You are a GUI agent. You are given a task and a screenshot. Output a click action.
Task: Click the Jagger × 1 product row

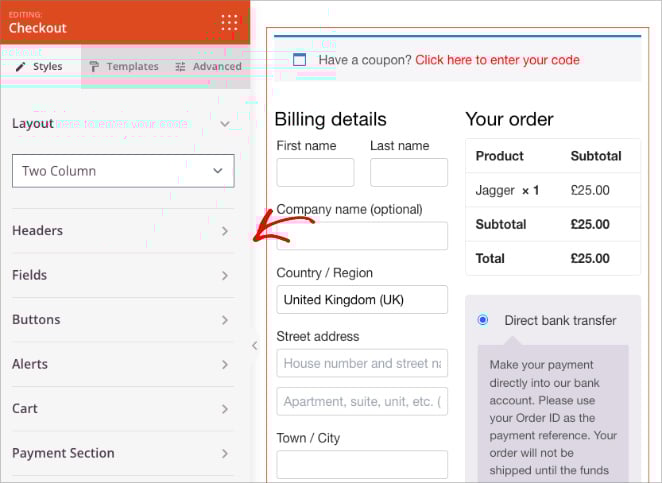click(x=553, y=190)
